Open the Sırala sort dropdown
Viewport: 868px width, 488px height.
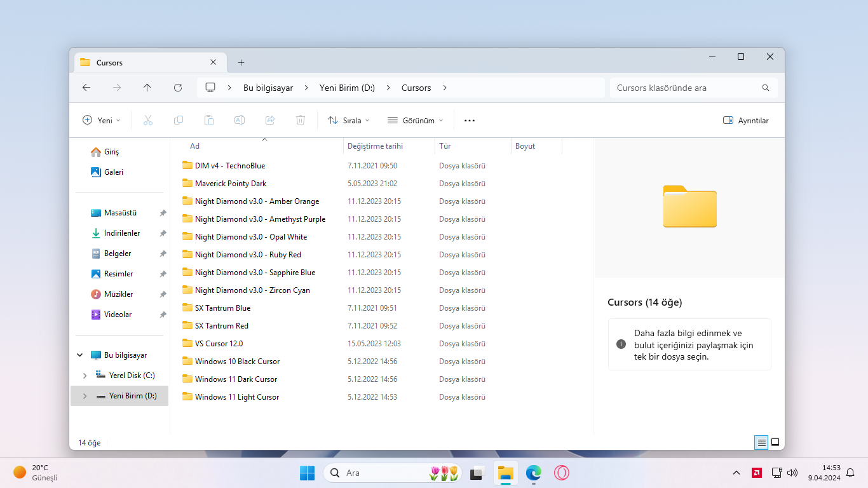pyautogui.click(x=348, y=121)
